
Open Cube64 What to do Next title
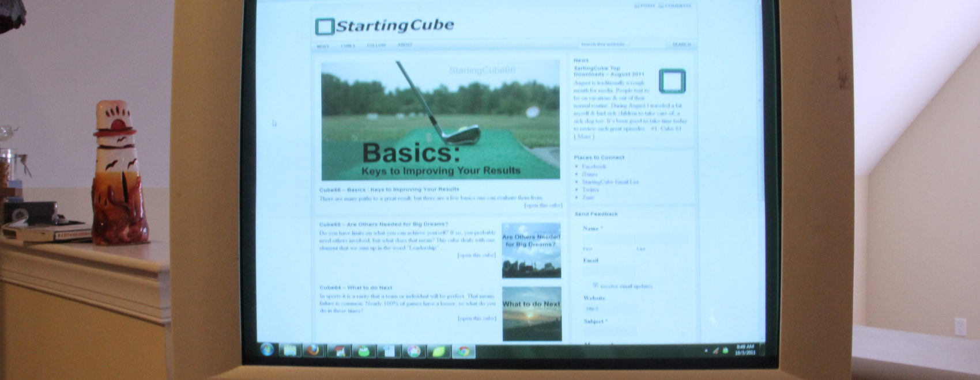pos(356,287)
